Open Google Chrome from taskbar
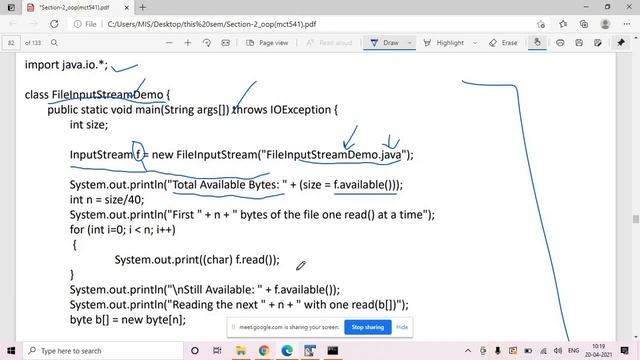Image resolution: width=640 pixels, height=360 pixels. [x=264, y=351]
